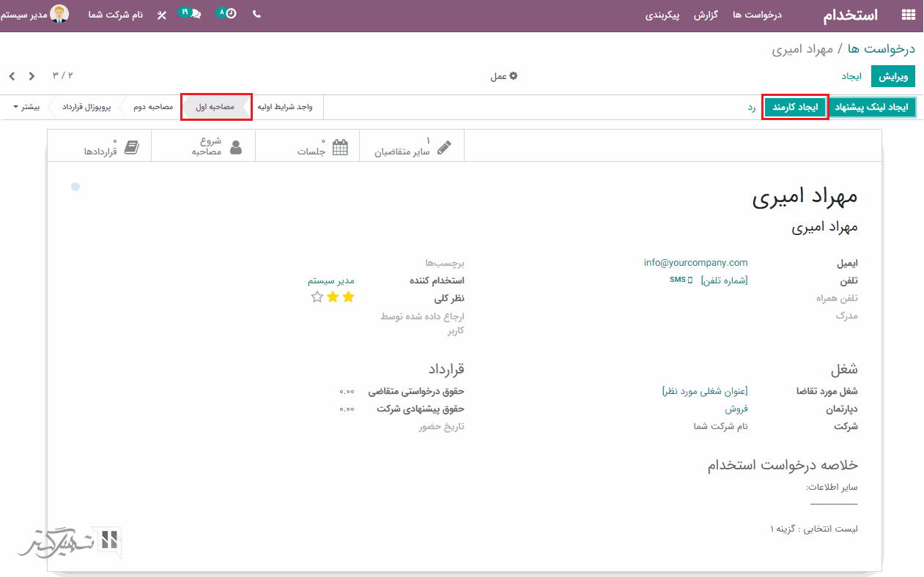Screen dimensions: 924x577
Task: Click the phone icon in top bar
Action: 256,14
